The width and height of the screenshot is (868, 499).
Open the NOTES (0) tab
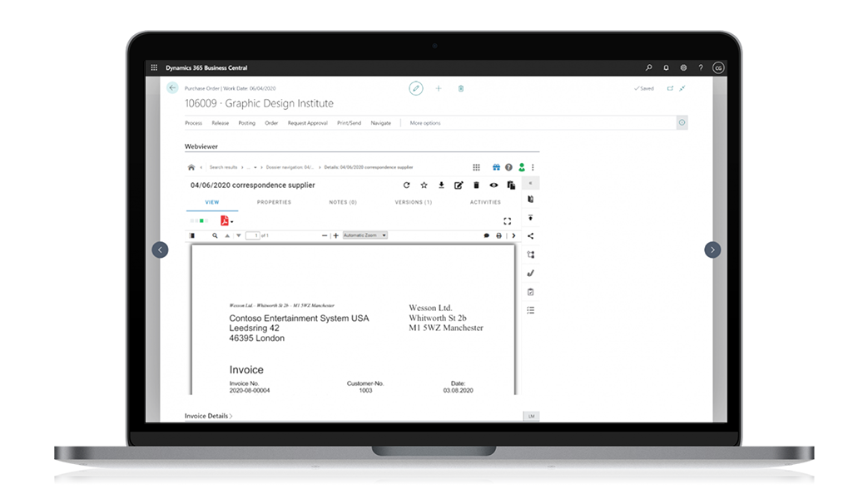[x=343, y=202]
